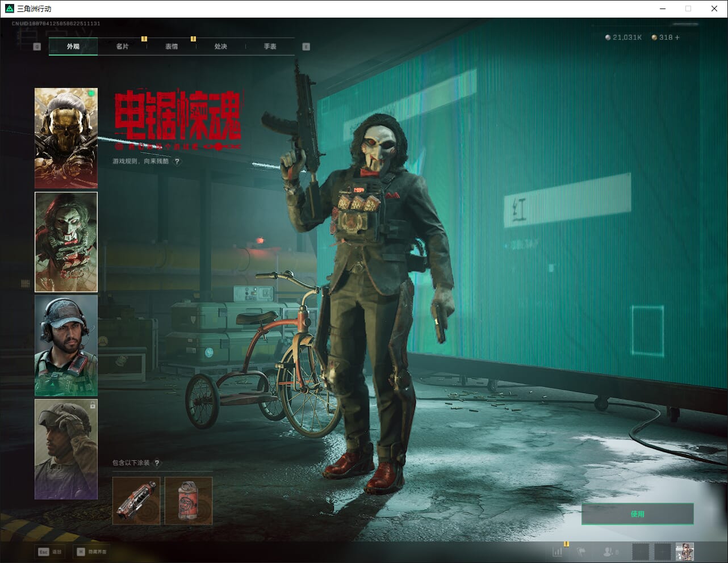Choose the operator skin with cap and headset

tap(66, 345)
